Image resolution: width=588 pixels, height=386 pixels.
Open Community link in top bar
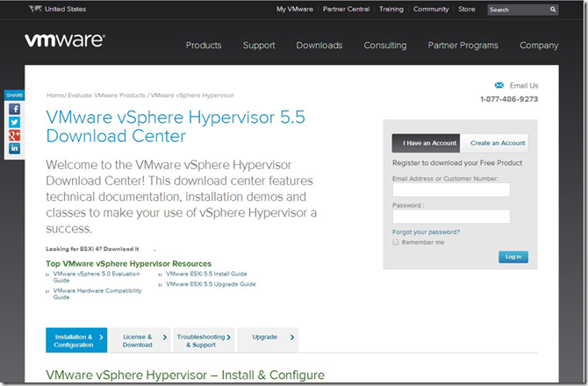431,9
